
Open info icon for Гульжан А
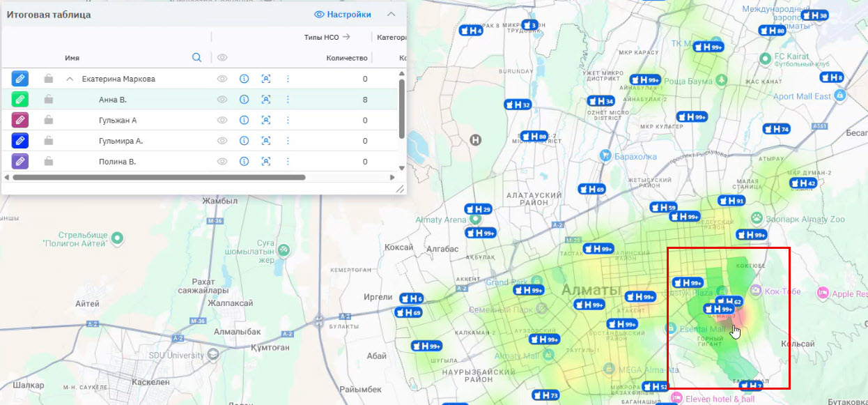click(x=244, y=120)
